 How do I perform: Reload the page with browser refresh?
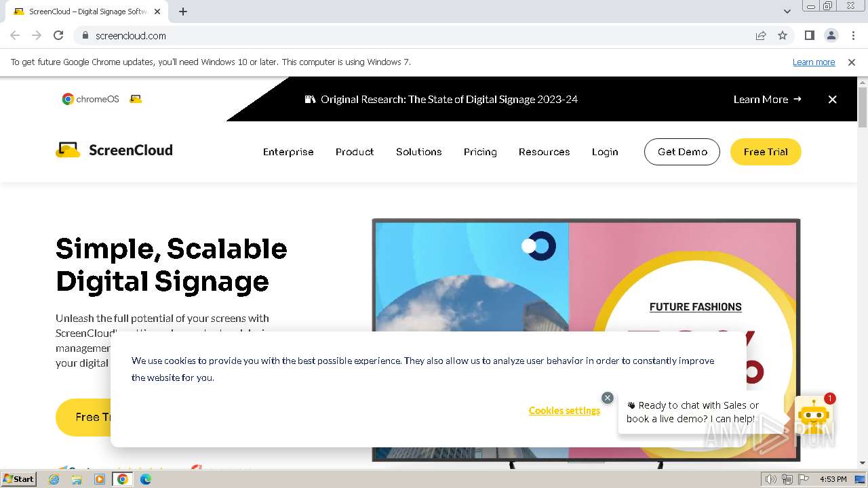(58, 35)
